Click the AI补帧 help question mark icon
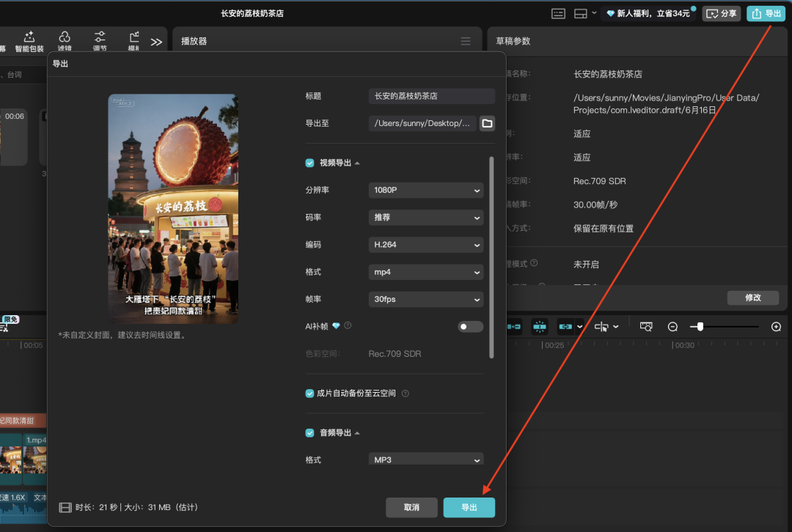 (x=348, y=326)
